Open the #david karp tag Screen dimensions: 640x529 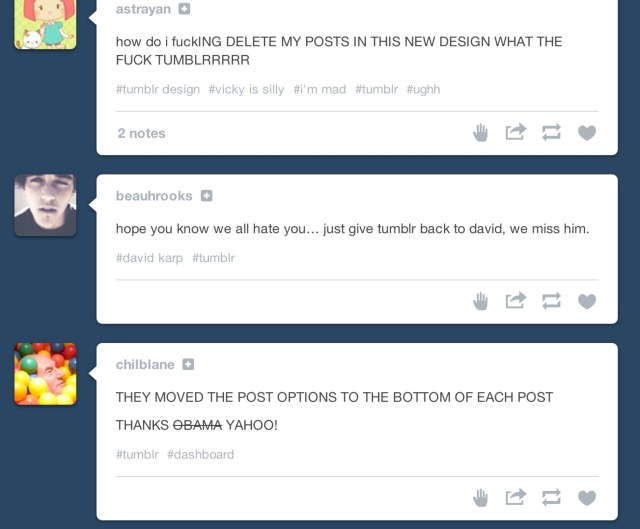pos(149,258)
